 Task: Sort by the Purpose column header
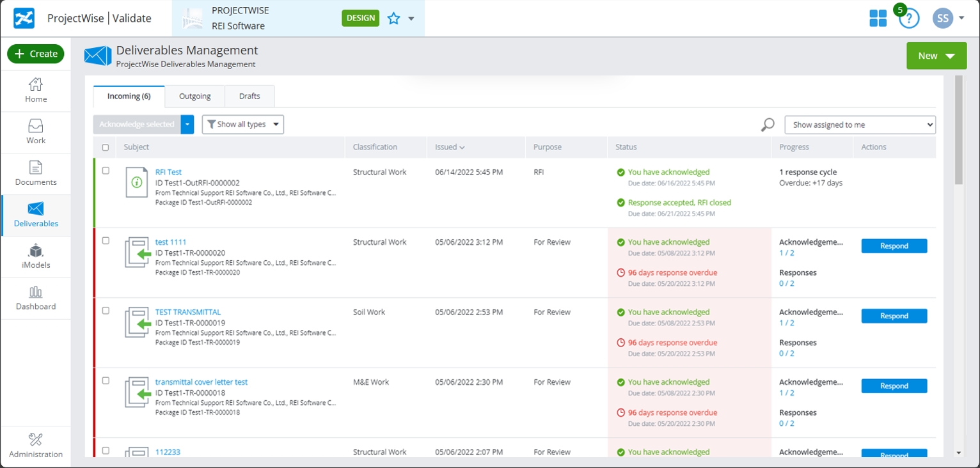[548, 147]
